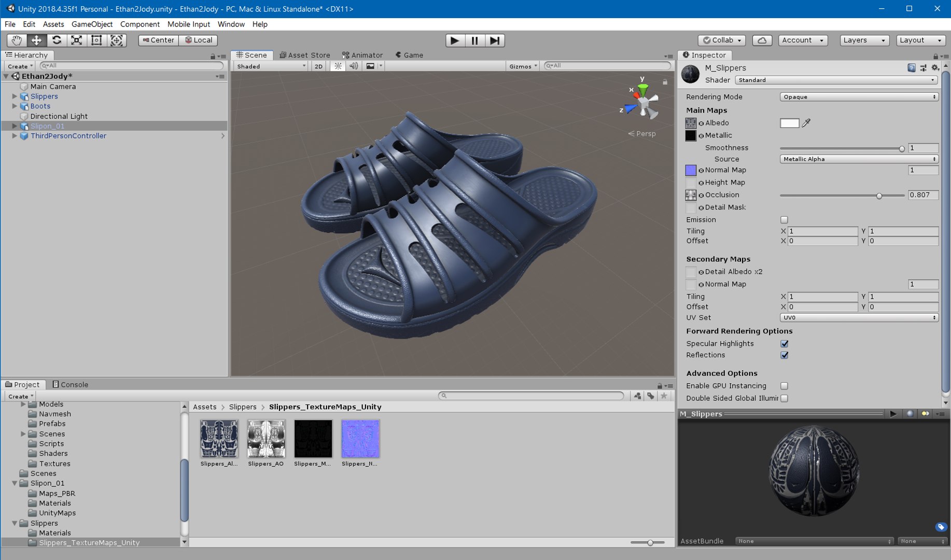Select the combined Transform tool
Screen dimensions: 951x560
click(117, 40)
